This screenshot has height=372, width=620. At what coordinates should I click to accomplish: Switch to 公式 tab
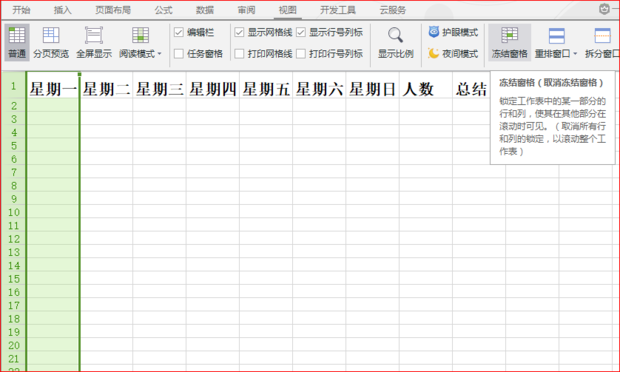point(163,10)
